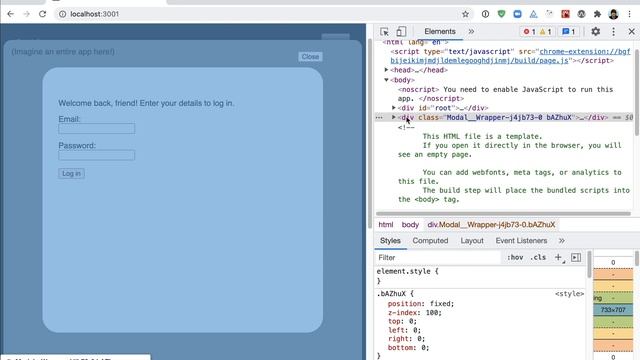This screenshot has width=640, height=360.
Task: Open the blue issues counter badge
Action: pos(569,31)
